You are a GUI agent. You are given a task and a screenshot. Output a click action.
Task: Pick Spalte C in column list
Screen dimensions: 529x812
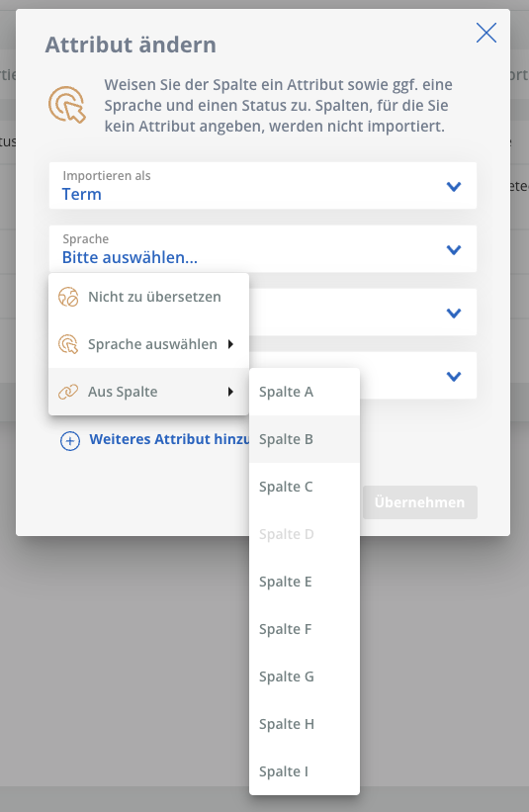point(305,487)
